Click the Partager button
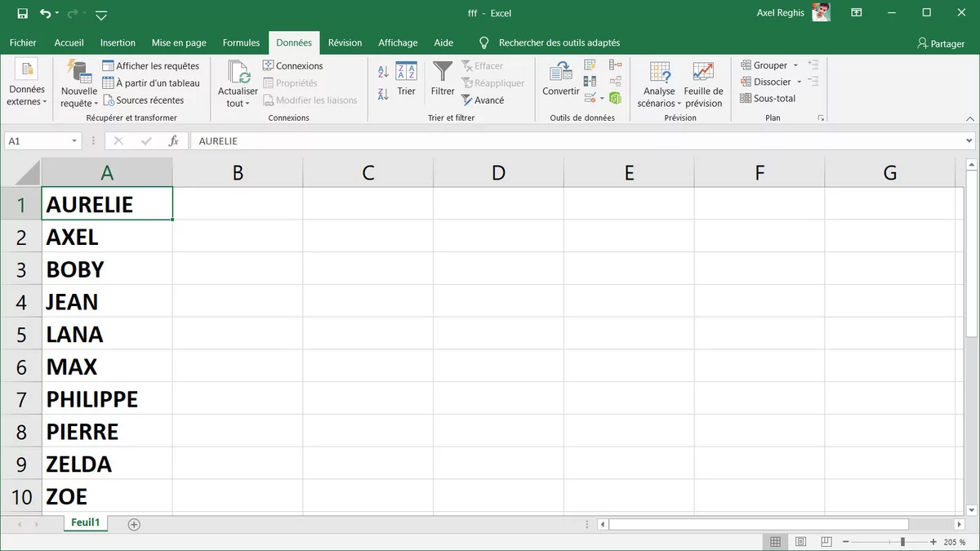980x551 pixels. pos(941,43)
